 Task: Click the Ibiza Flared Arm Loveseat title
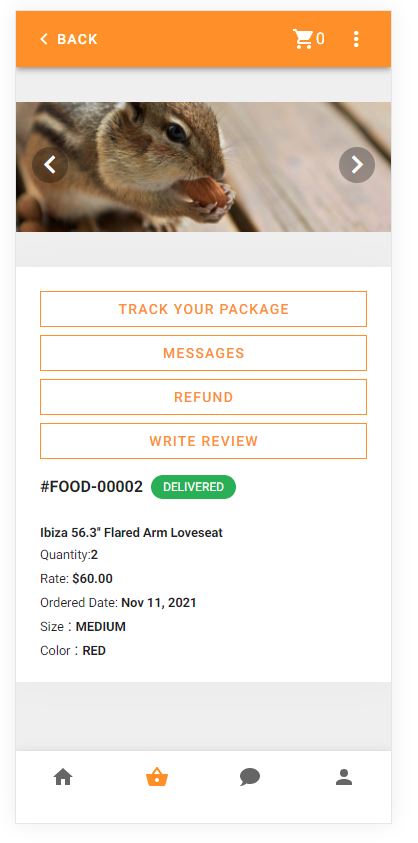pos(131,533)
